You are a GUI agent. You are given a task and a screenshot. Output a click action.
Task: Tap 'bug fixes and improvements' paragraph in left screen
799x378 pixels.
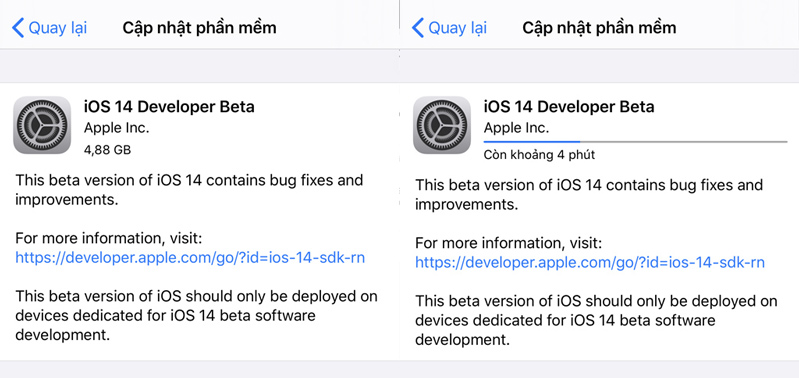click(189, 190)
